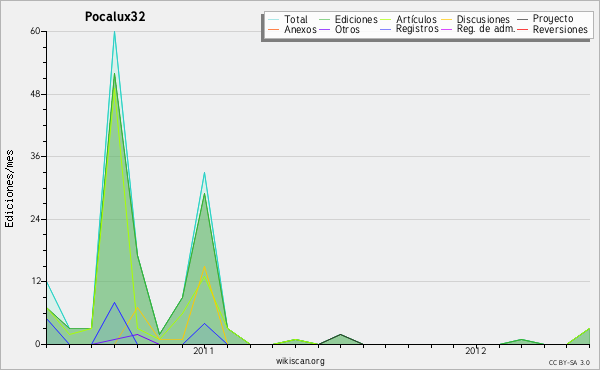Select the Otros legend label
Viewport: 600px width, 370px height.
pos(347,29)
